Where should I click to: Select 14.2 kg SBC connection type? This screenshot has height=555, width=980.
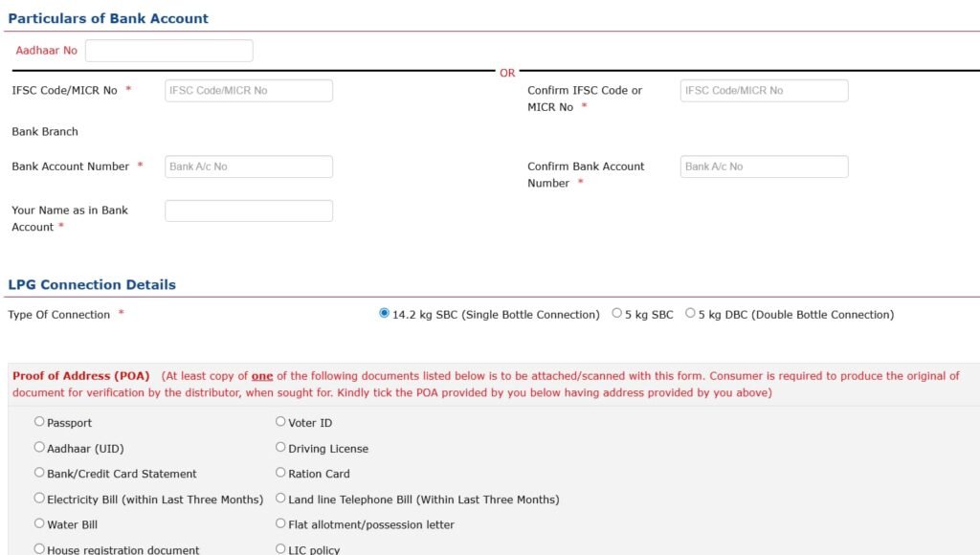coord(385,314)
